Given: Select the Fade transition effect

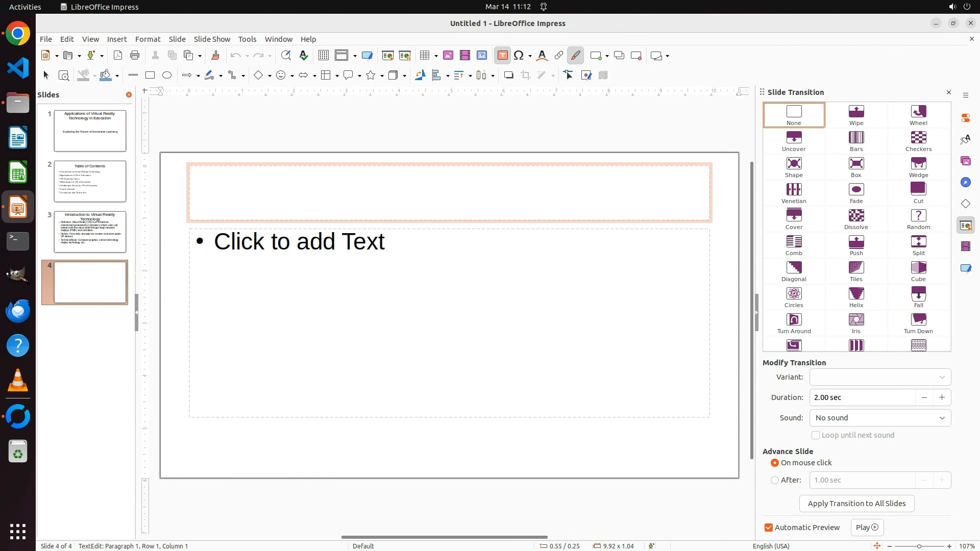Looking at the screenshot, I should (x=856, y=193).
